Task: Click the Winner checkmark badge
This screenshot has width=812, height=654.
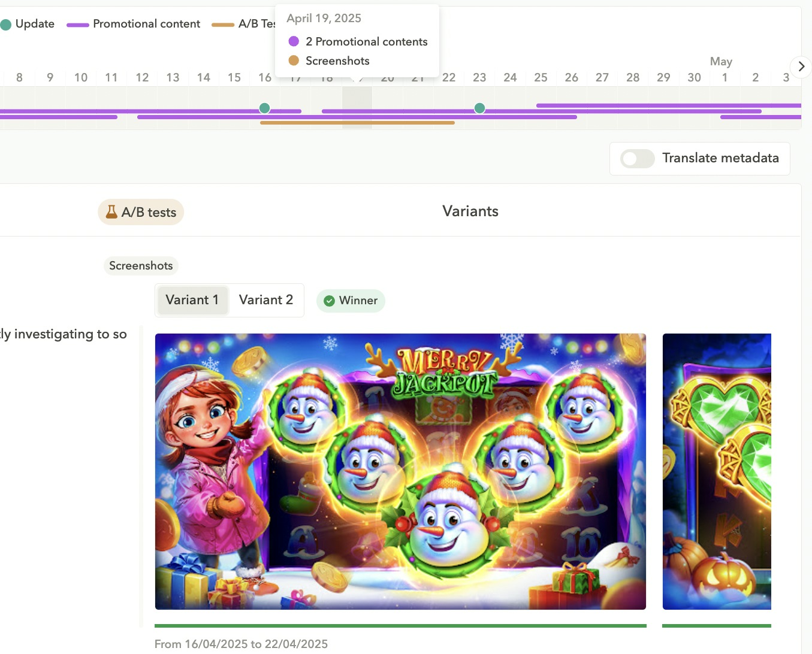Action: coord(351,301)
